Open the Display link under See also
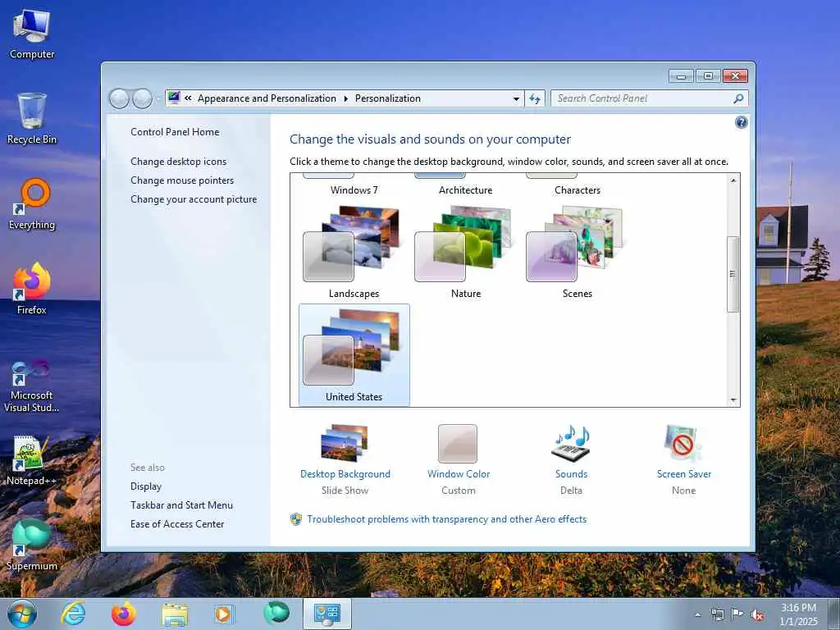Viewport: 840px width, 630px height. pyautogui.click(x=146, y=486)
